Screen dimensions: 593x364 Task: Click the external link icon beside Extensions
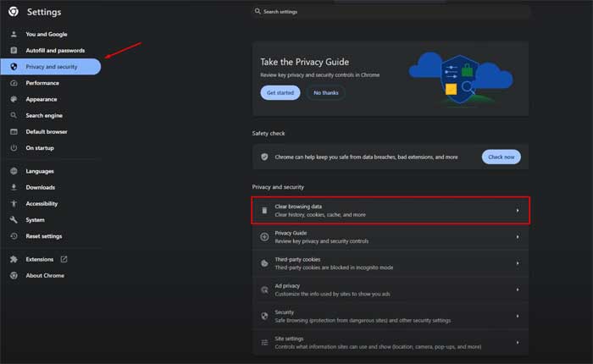click(64, 259)
